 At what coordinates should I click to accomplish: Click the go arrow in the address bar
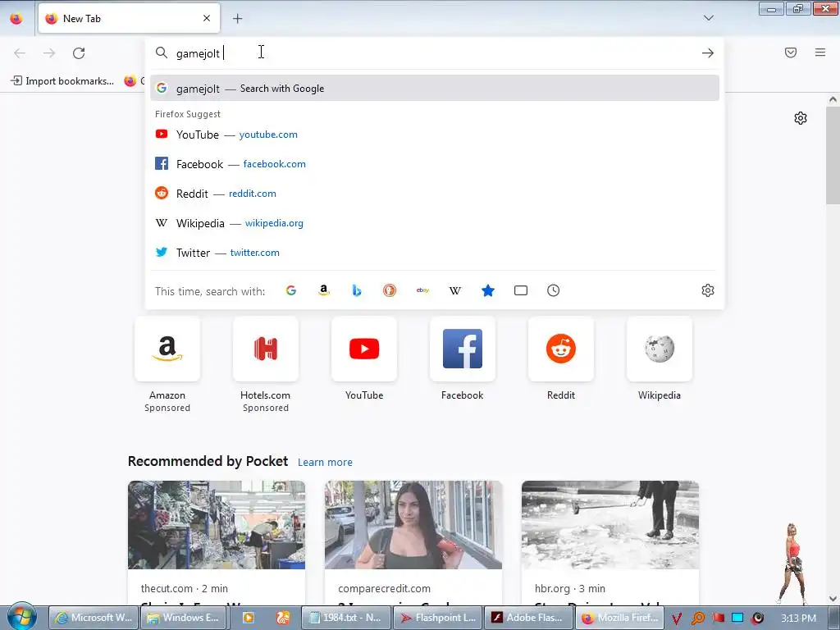click(708, 53)
